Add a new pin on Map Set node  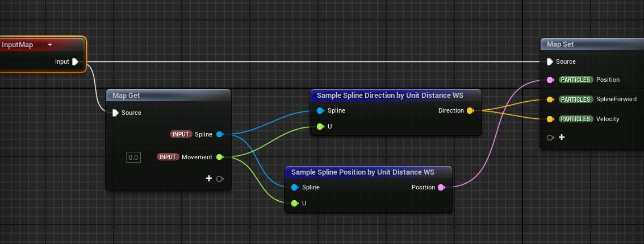[x=561, y=137]
